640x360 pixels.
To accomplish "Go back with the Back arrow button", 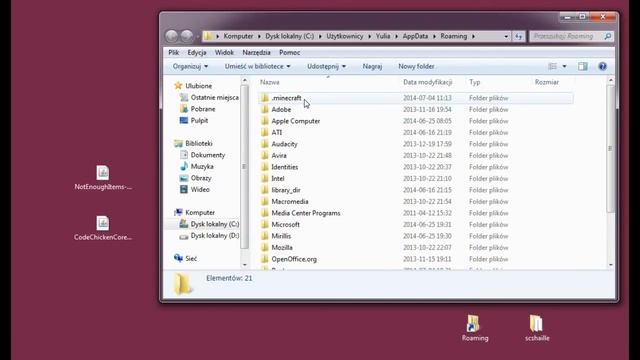I will 171,36.
